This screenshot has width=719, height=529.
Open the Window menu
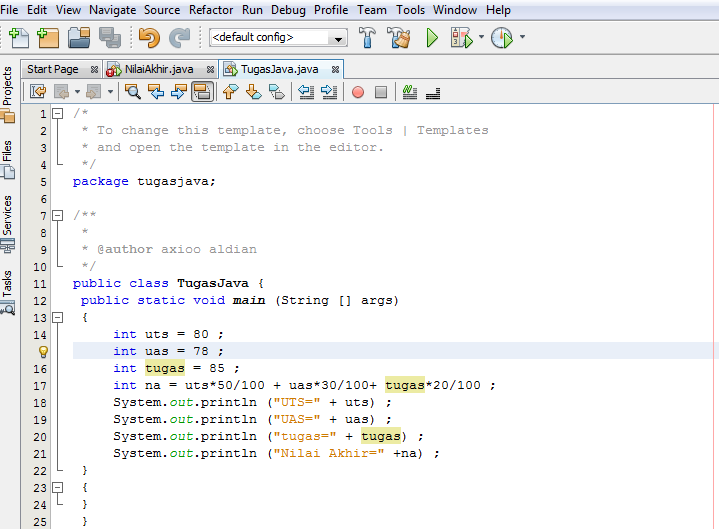(x=455, y=10)
